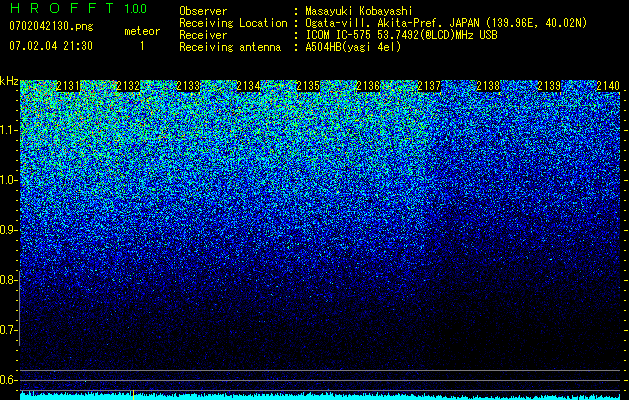The image size is (629, 400).
Task: Click the date stamp 07.02.04 21:30
Action: (x=51, y=46)
